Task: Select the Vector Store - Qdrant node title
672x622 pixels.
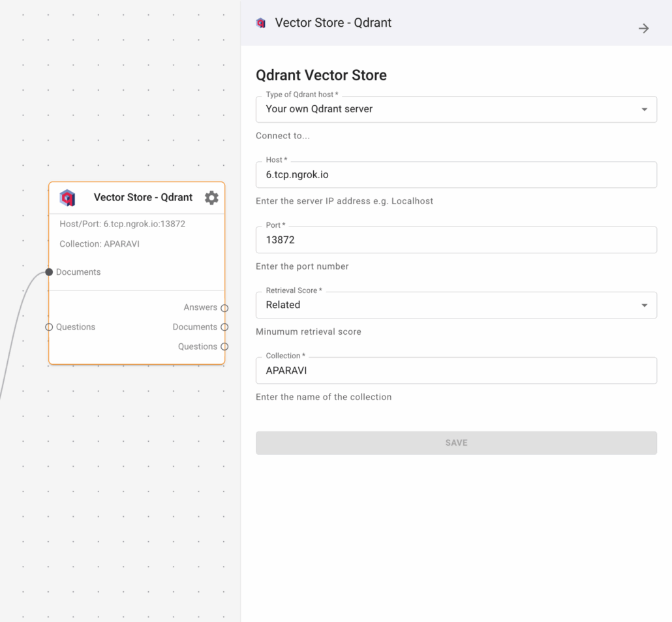Action: [x=143, y=197]
